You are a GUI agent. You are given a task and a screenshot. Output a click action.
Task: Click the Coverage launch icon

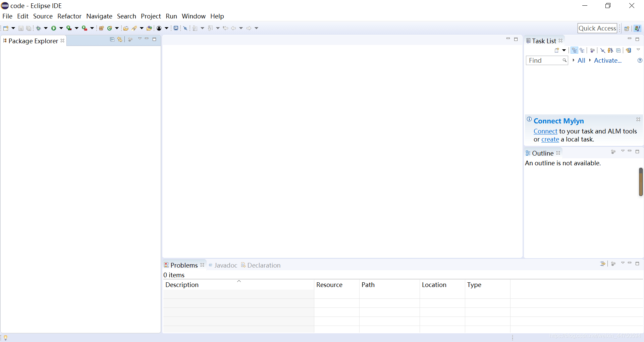pos(69,28)
